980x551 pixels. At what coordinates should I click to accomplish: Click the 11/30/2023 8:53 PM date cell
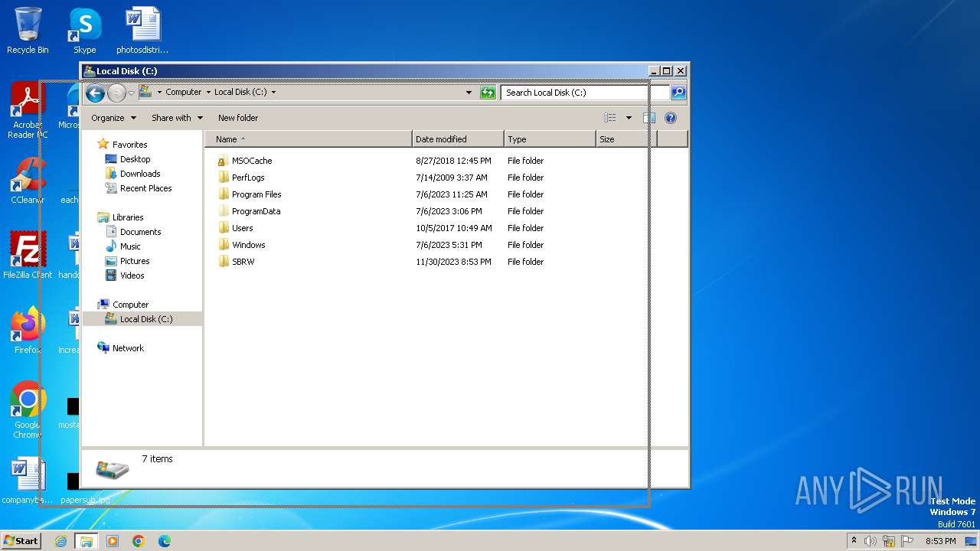453,262
